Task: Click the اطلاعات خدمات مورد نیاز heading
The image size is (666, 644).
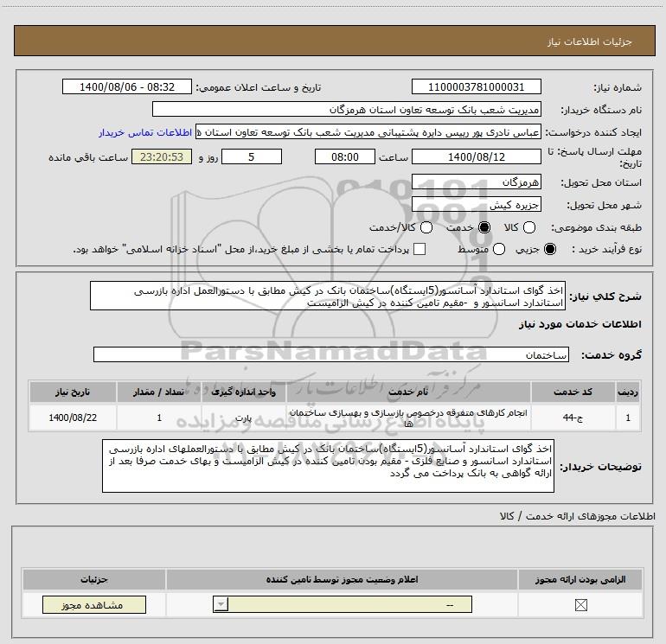Action: (x=580, y=324)
